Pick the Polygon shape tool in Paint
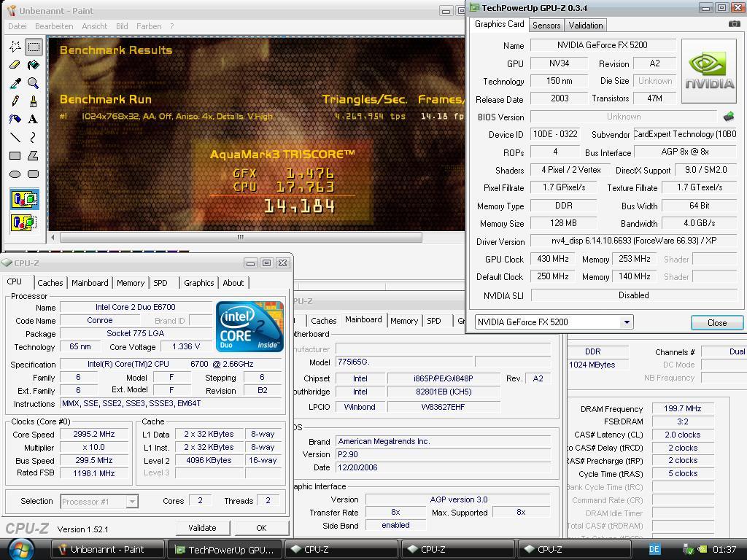The width and height of the screenshot is (747, 560). point(34,156)
